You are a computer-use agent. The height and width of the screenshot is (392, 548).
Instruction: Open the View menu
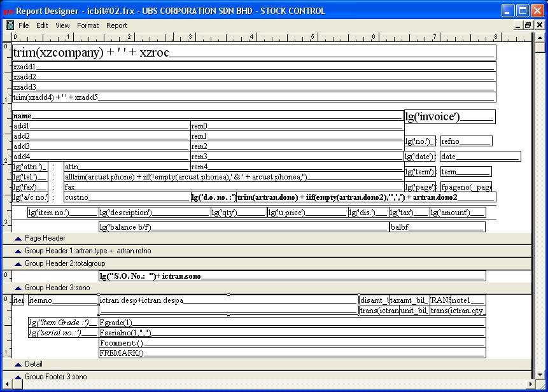tap(62, 25)
